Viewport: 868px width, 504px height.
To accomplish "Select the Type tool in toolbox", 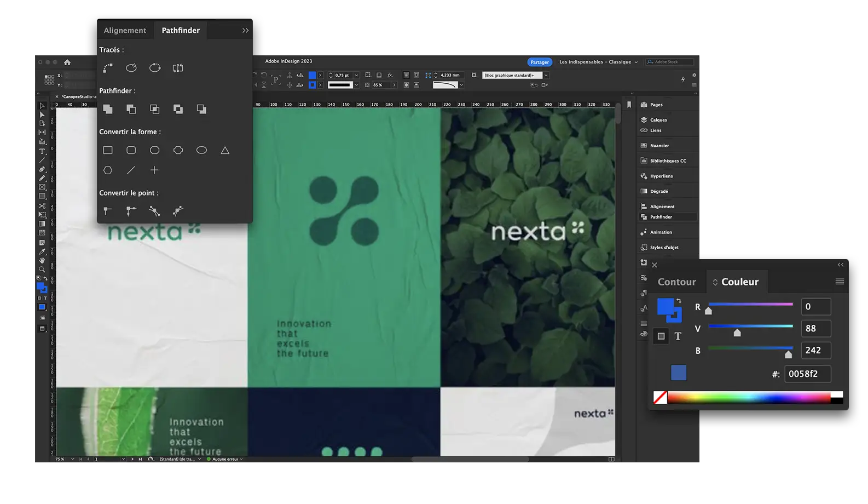I will point(42,151).
